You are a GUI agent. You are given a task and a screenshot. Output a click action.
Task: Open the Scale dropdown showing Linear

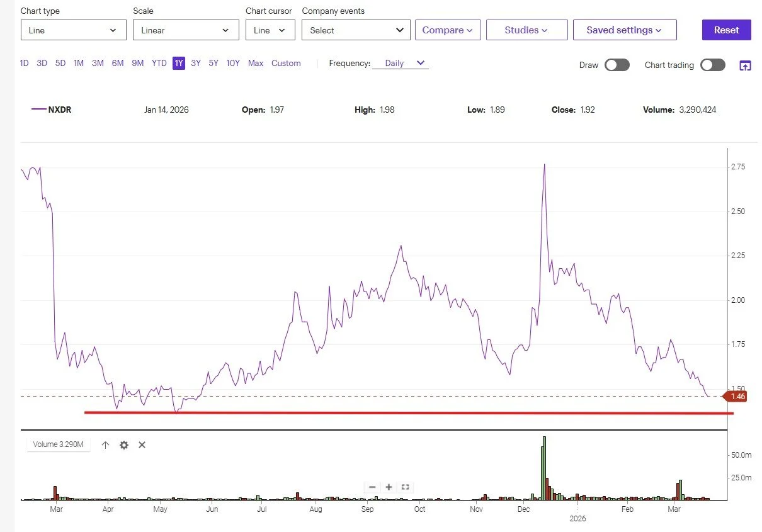pos(185,30)
